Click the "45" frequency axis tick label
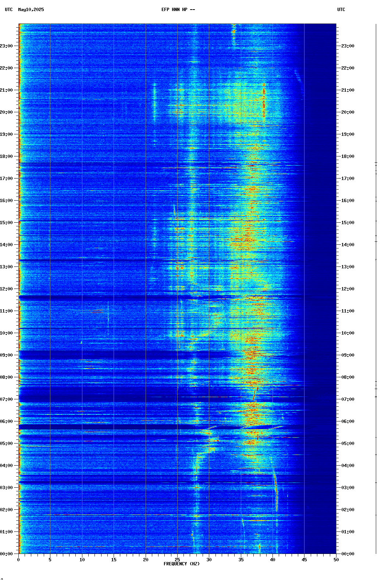 304,560
